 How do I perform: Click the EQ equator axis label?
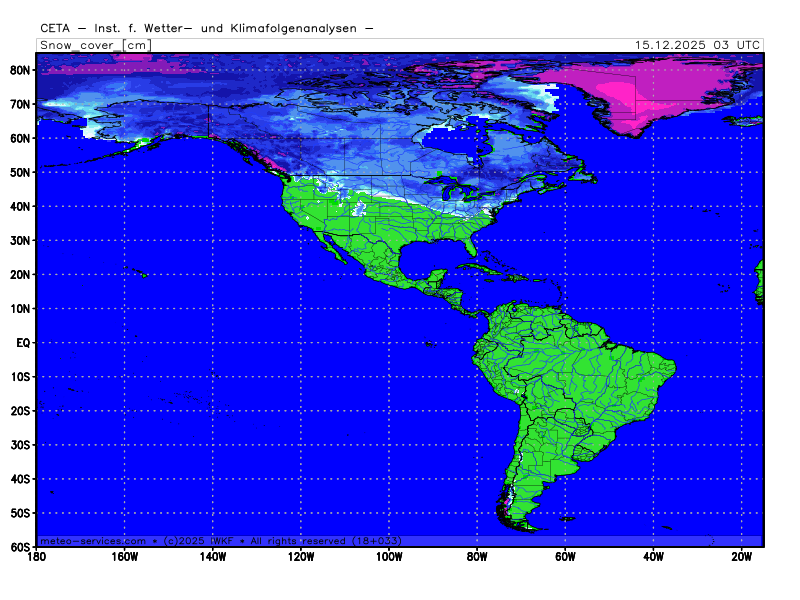tap(22, 342)
